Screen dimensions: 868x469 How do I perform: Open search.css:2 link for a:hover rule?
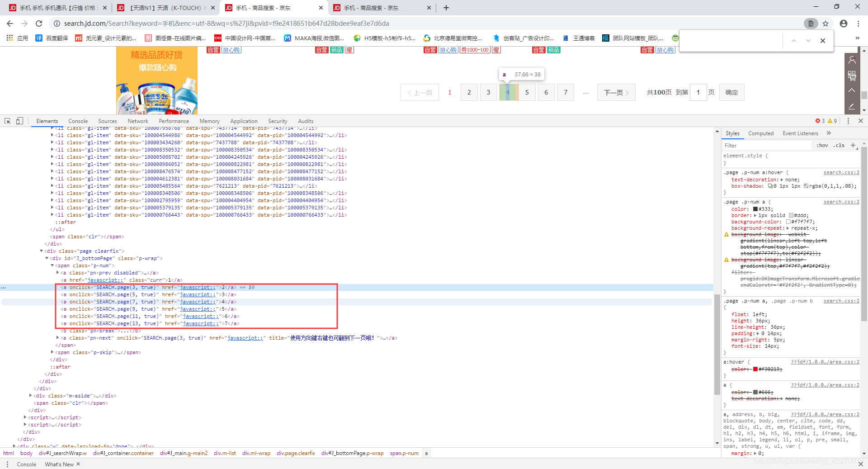pos(841,173)
